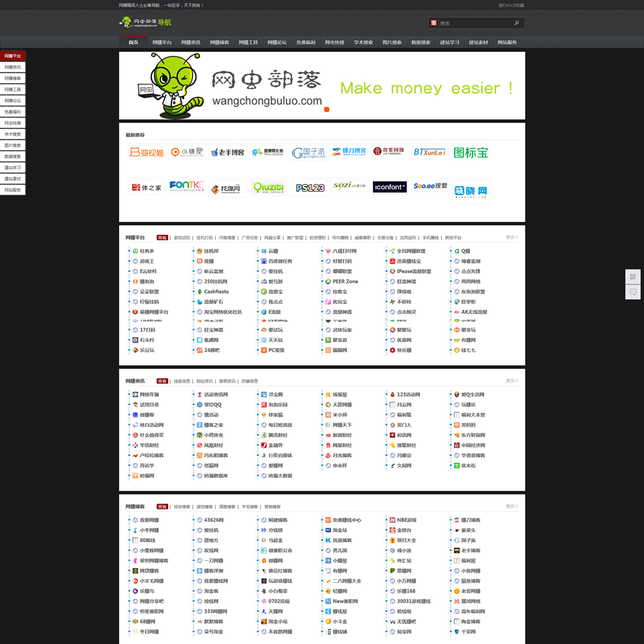Click the chat bubble icon on right edge
Screen dimensions: 644x644
point(632,292)
